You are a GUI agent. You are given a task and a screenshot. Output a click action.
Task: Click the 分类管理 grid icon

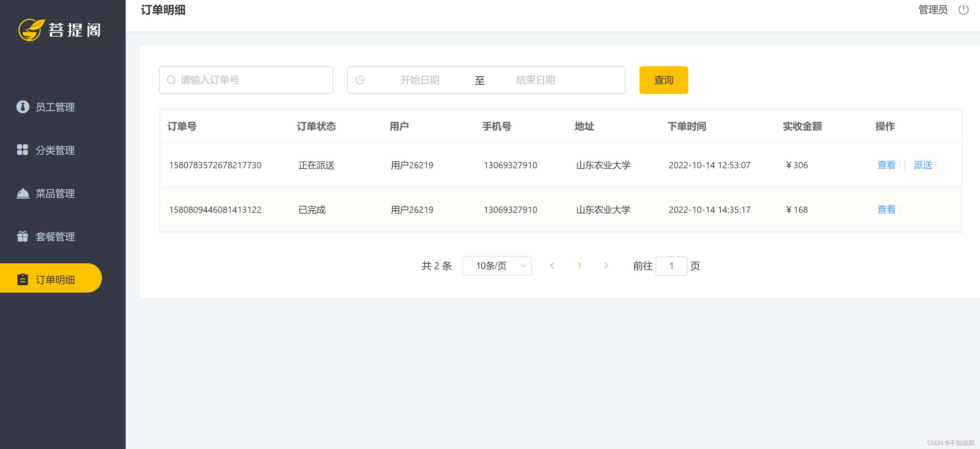pos(22,150)
